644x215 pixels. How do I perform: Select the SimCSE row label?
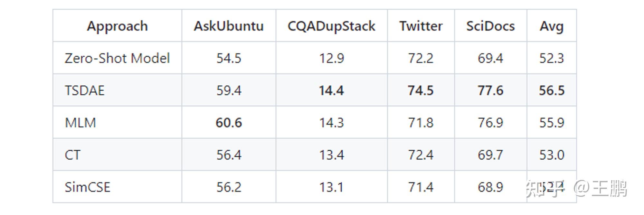[88, 187]
